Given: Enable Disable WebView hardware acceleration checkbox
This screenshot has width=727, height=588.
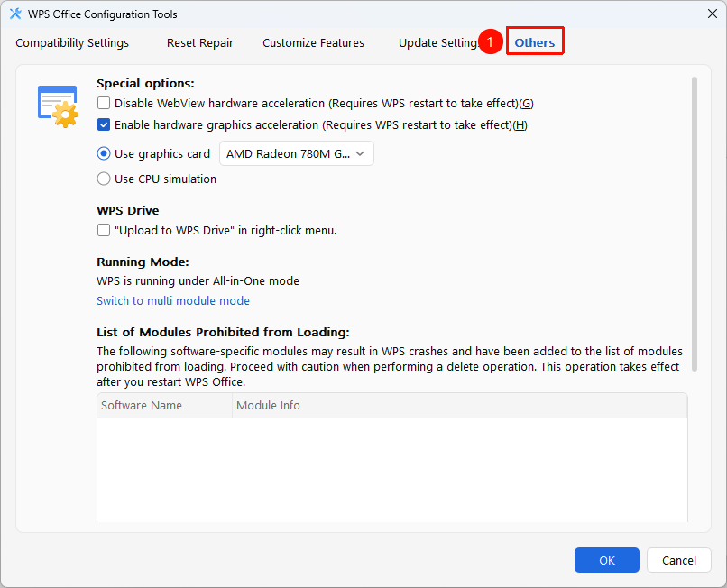Looking at the screenshot, I should coord(104,103).
